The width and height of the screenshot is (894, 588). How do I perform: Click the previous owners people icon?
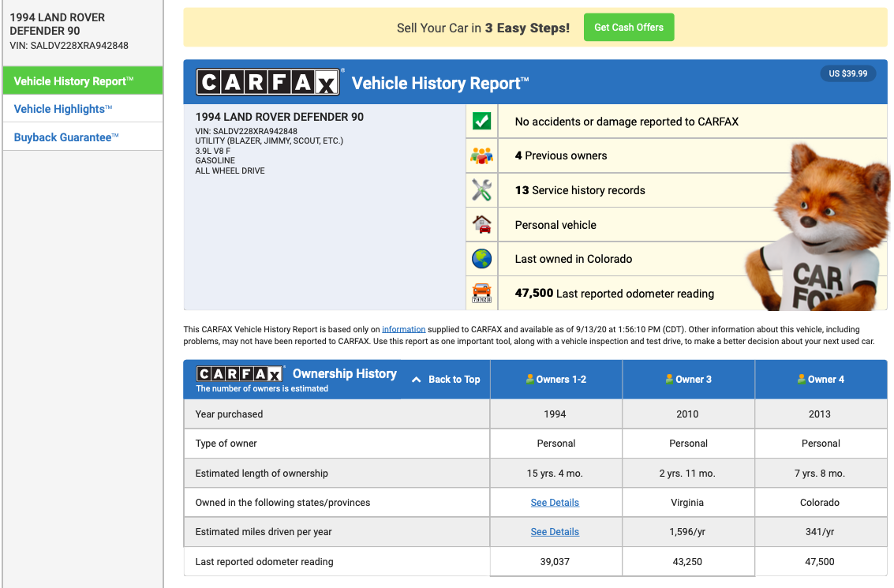coord(482,155)
